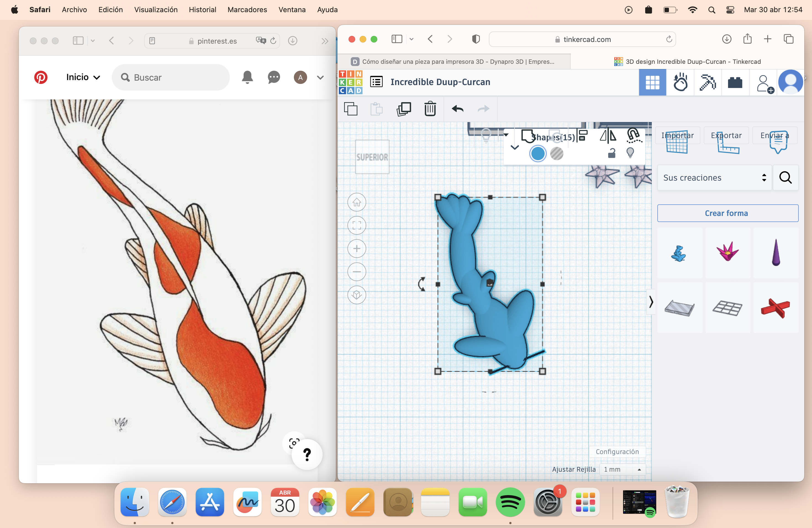Select the blue Solid color swatch
The width and height of the screenshot is (812, 528).
pyautogui.click(x=538, y=154)
